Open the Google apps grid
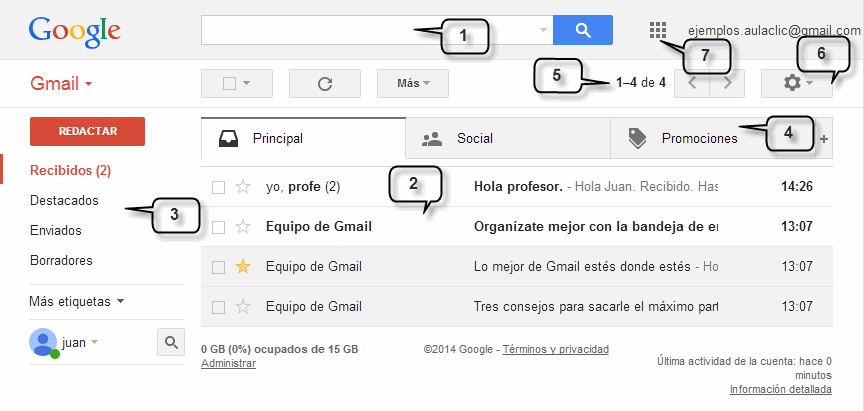Viewport: 864px width, 411px height. pyautogui.click(x=657, y=31)
